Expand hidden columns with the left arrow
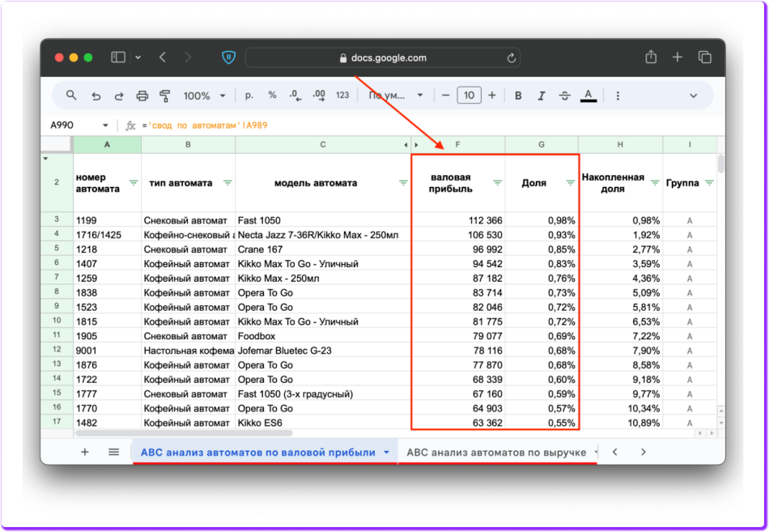Viewport: 769px width, 532px height. pos(406,145)
